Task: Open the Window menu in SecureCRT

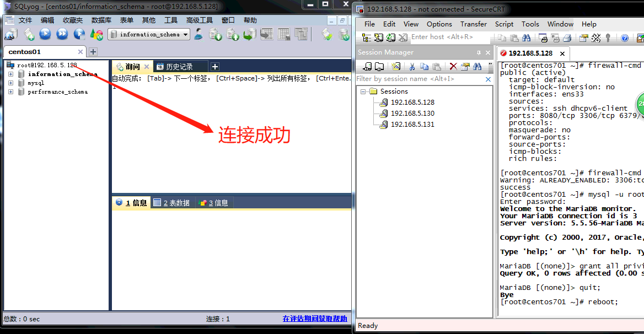Action: pos(560,24)
